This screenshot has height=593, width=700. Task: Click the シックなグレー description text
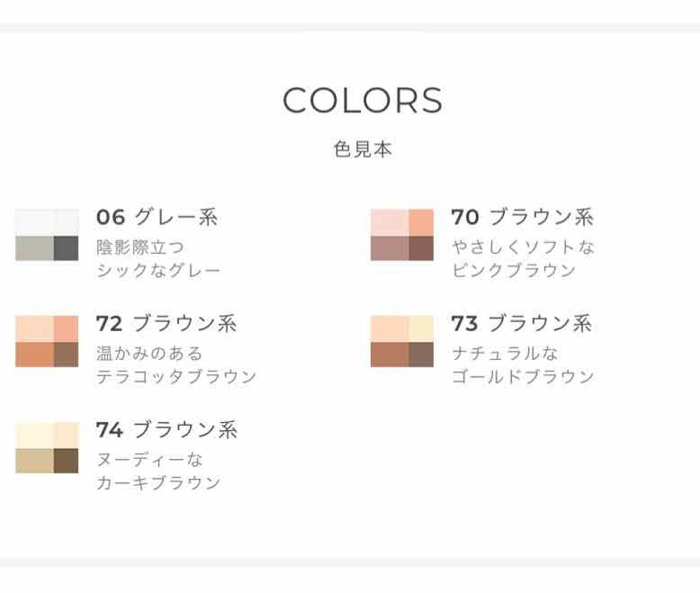(x=159, y=271)
